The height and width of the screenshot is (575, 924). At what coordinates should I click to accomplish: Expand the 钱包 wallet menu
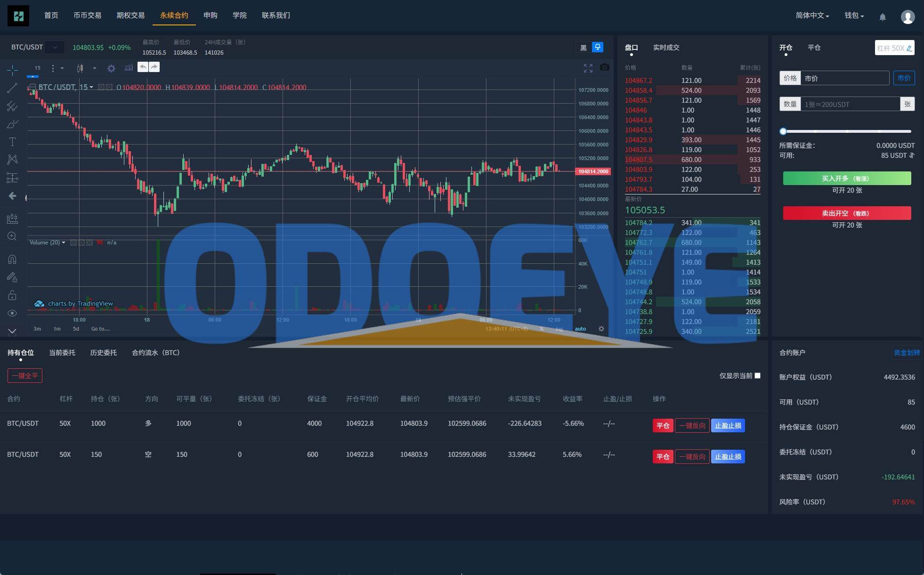pos(854,16)
